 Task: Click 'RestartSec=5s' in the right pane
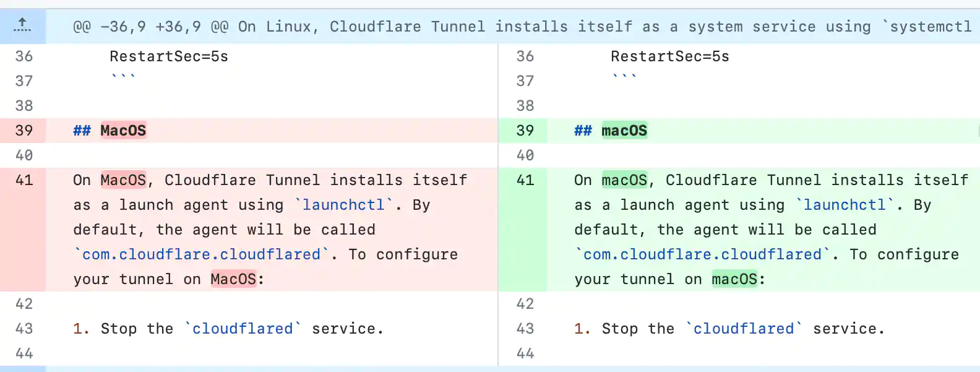coord(670,56)
